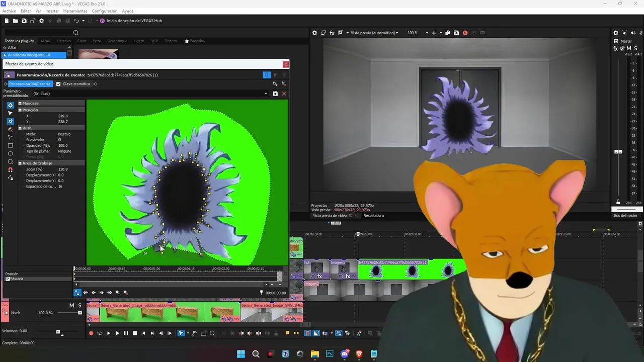This screenshot has width=644, height=362.
Task: Open overlays grid dropdown arrow
Action: coord(441,33)
